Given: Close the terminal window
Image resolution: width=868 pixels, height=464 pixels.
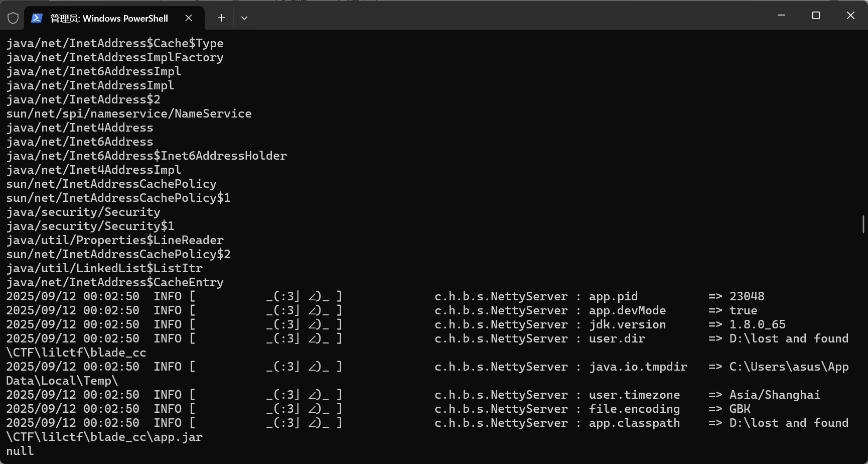Looking at the screenshot, I should click(850, 16).
